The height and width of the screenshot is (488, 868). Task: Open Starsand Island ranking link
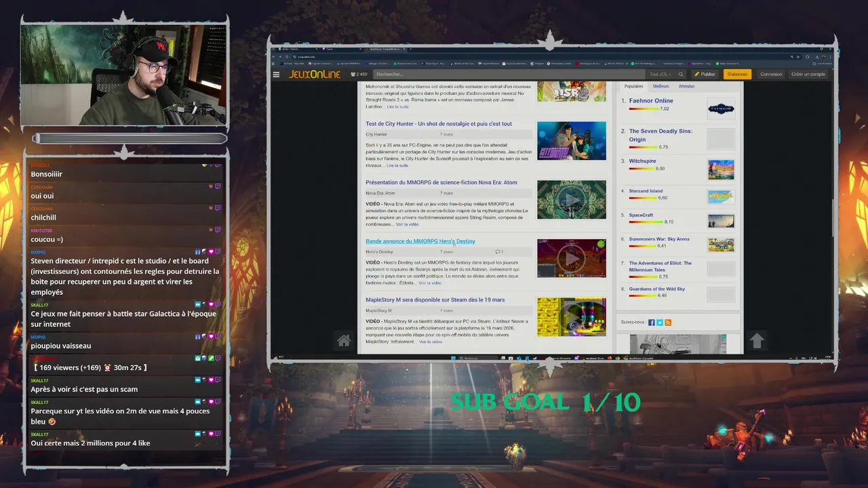coord(646,191)
